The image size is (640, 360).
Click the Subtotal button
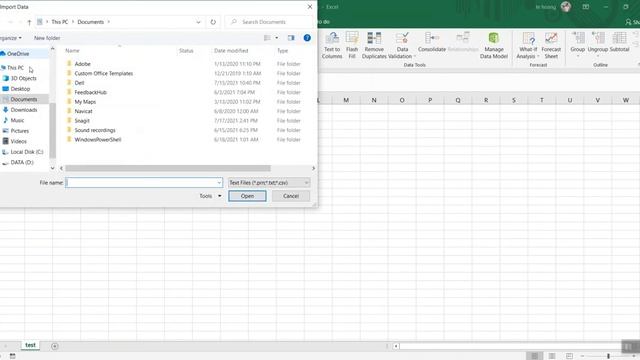click(619, 42)
